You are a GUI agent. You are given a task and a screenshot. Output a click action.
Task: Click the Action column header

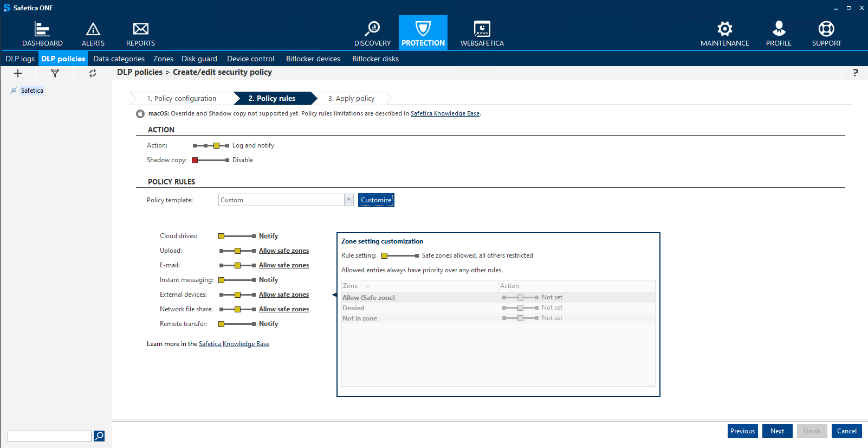pyautogui.click(x=576, y=286)
